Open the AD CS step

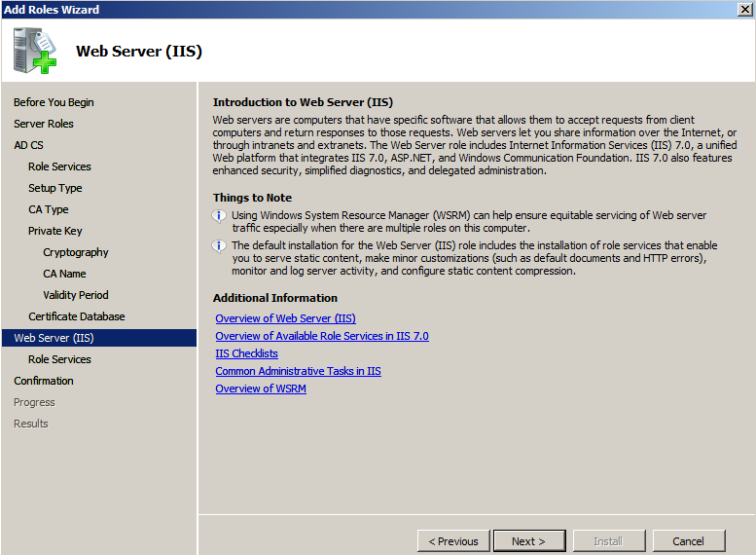coord(28,145)
